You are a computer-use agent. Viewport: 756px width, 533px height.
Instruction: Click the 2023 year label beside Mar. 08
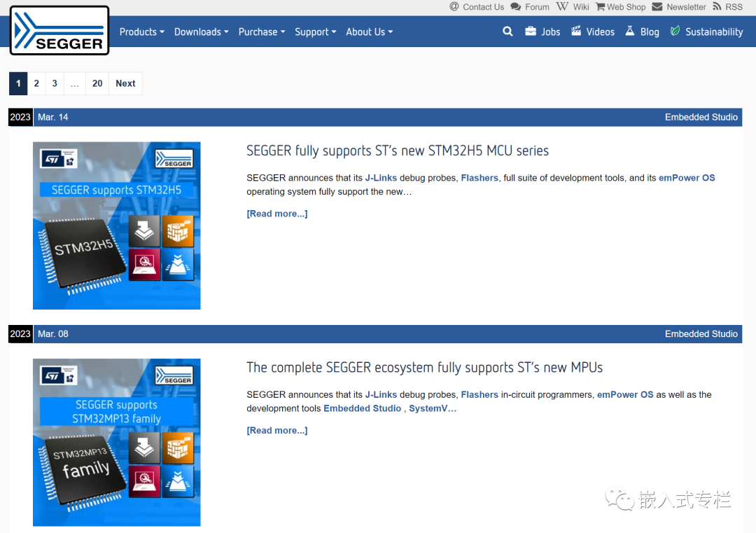coord(20,334)
